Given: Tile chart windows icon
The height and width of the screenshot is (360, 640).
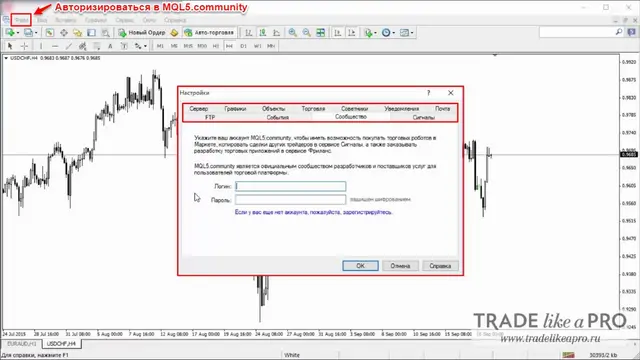Looking at the screenshot, I should click(x=321, y=33).
